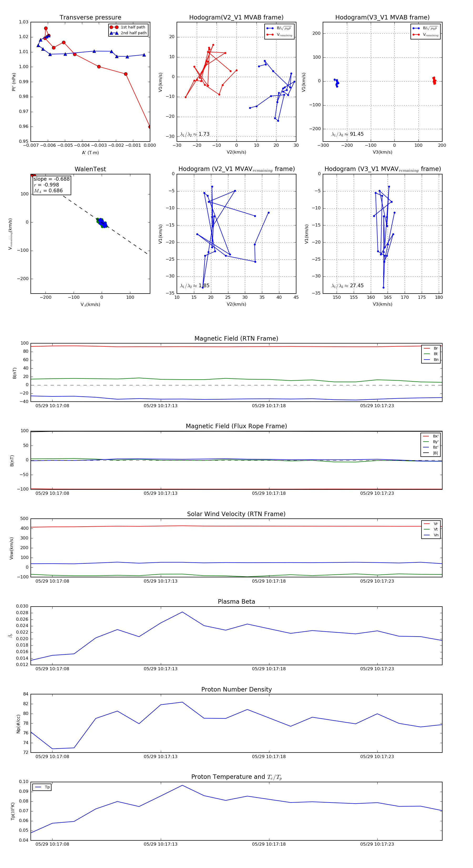This screenshot has height=868, width=473.
Task: Select the "Bt" legend entry
Action: (431, 354)
